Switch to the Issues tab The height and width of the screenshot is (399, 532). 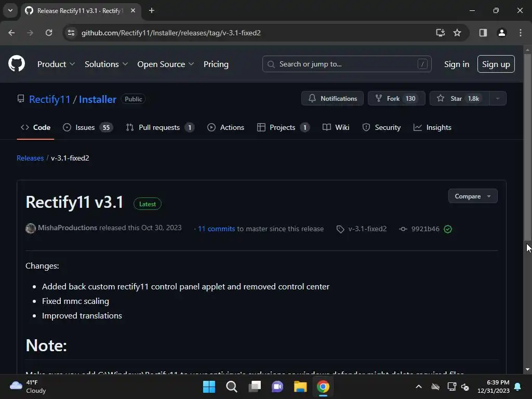pos(88,128)
